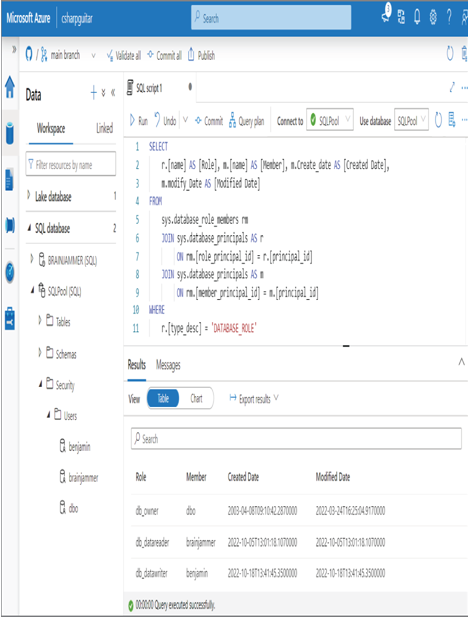This screenshot has width=468, height=617.
Task: Switch to the Linked tab
Action: click(104, 128)
